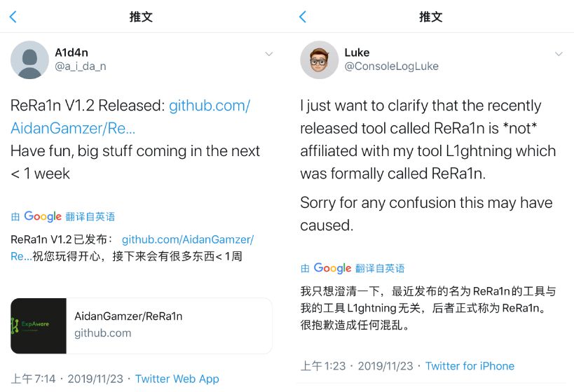
Task: Click the Twitter for iPhone source link
Action: 470,366
